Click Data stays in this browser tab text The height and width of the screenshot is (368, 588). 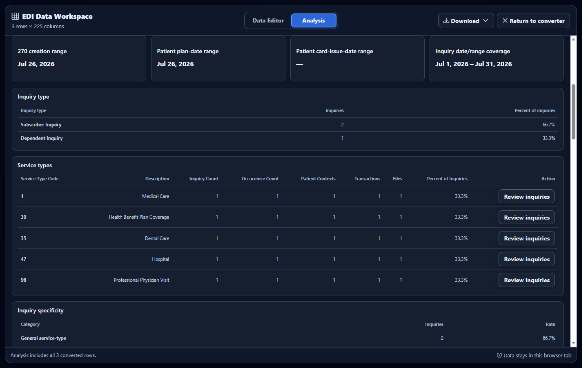click(537, 355)
